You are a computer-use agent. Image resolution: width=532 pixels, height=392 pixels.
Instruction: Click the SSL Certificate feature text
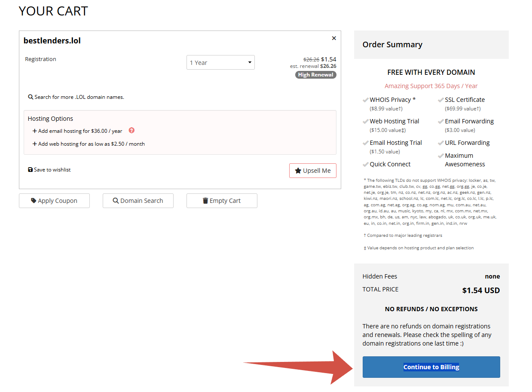[x=465, y=100]
